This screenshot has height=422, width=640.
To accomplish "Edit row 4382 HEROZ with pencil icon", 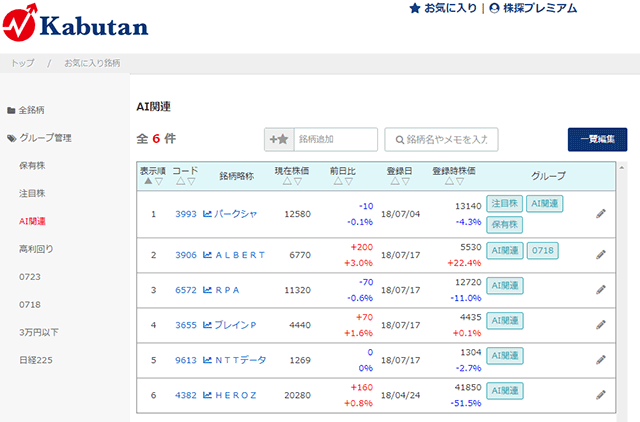I will coord(601,395).
